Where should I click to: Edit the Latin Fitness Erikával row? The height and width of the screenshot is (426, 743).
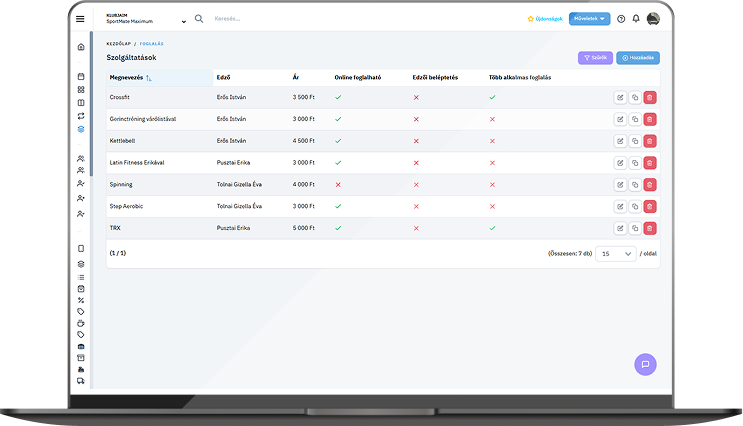[620, 163]
